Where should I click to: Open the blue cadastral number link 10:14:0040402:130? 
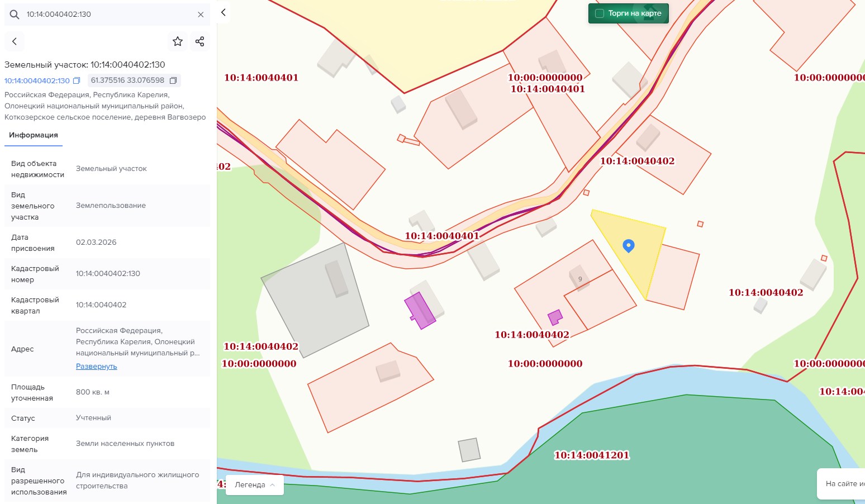[x=37, y=80]
